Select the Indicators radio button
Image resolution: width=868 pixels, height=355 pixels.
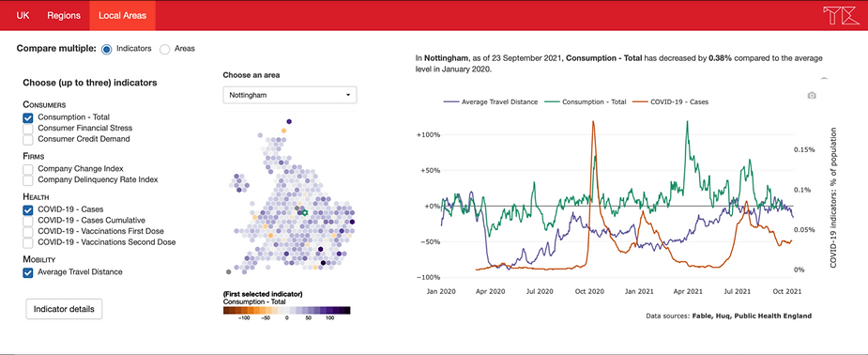[x=106, y=49]
